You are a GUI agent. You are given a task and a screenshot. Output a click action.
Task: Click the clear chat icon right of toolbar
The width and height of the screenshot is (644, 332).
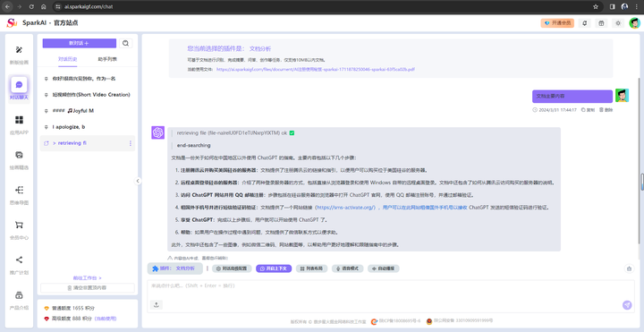pos(629,268)
